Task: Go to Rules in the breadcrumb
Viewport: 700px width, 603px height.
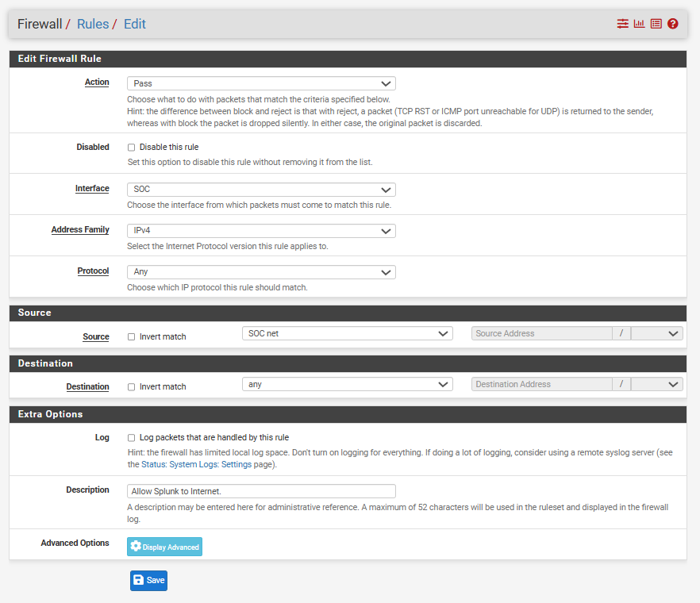Action: click(x=93, y=24)
